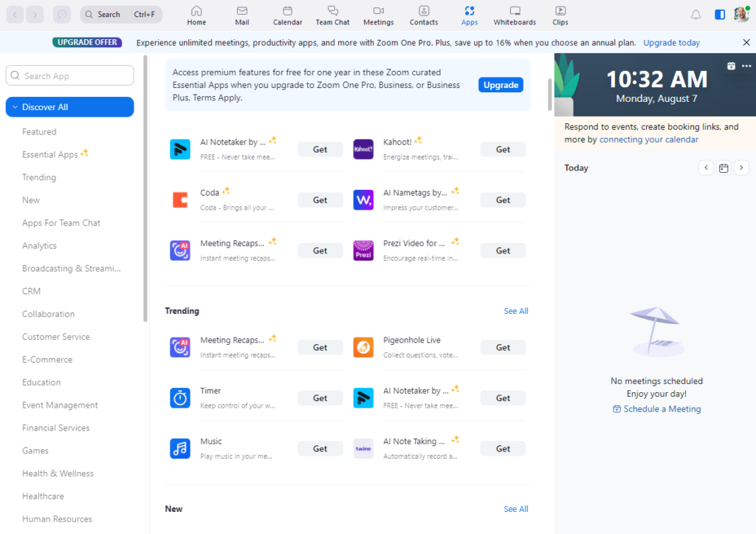This screenshot has height=534, width=756.
Task: Click the Upgrade button
Action: click(x=501, y=84)
